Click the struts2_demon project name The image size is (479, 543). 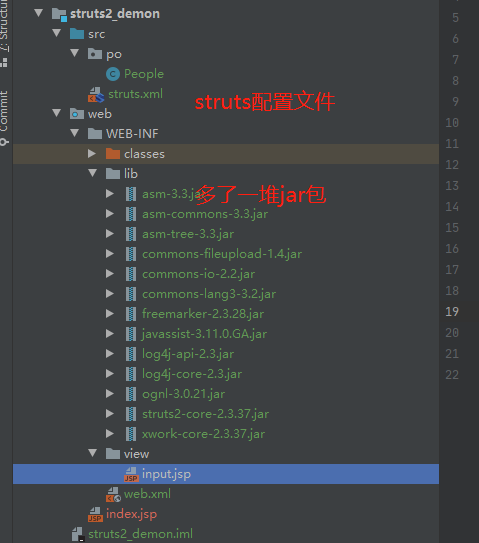click(x=115, y=14)
